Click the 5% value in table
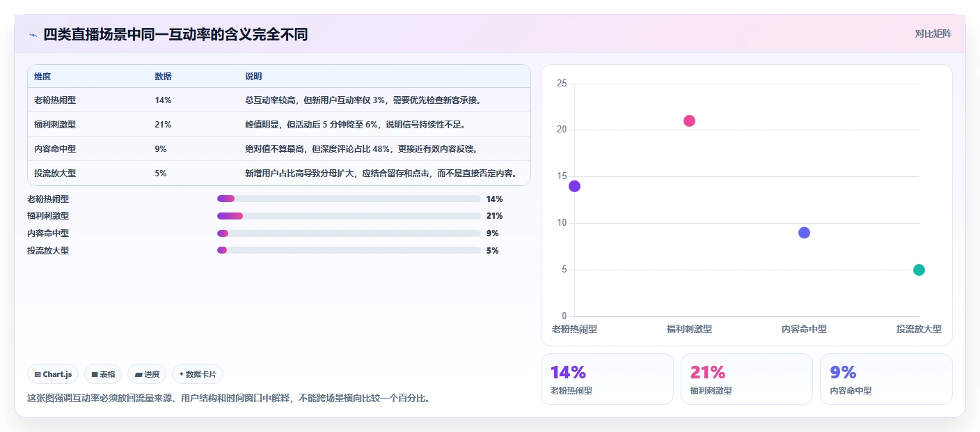Screen dimensions: 980x432 tap(161, 173)
